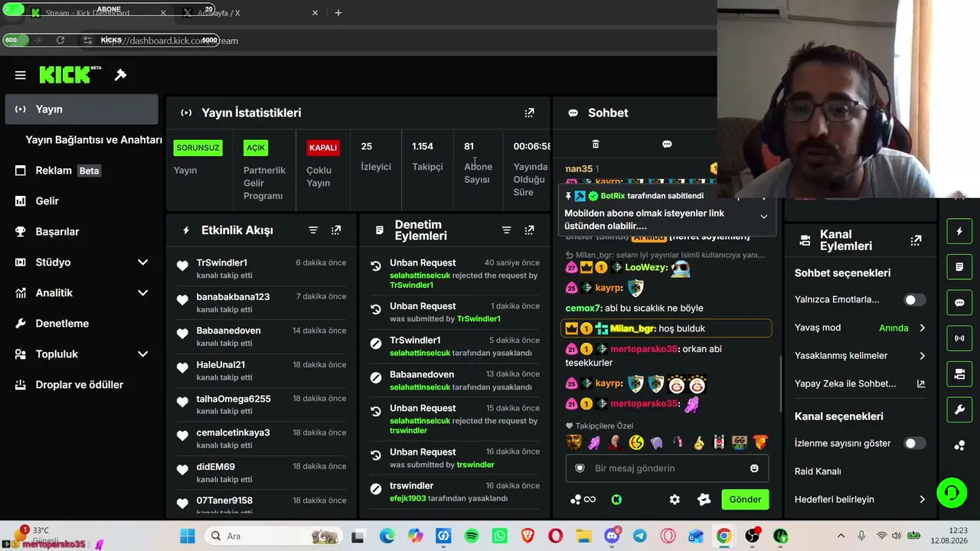Open Yasaklanmış kelimeler settings arrow

[x=922, y=356]
